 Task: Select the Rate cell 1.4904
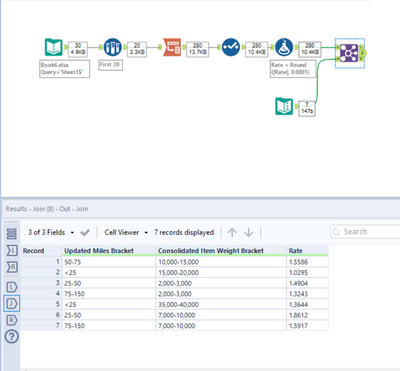[307, 283]
